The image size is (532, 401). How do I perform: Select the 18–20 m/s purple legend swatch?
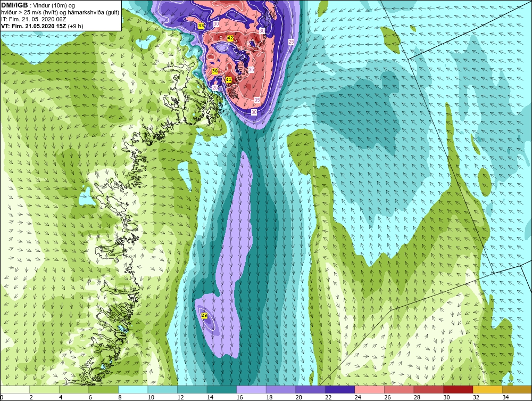[x=280, y=389]
